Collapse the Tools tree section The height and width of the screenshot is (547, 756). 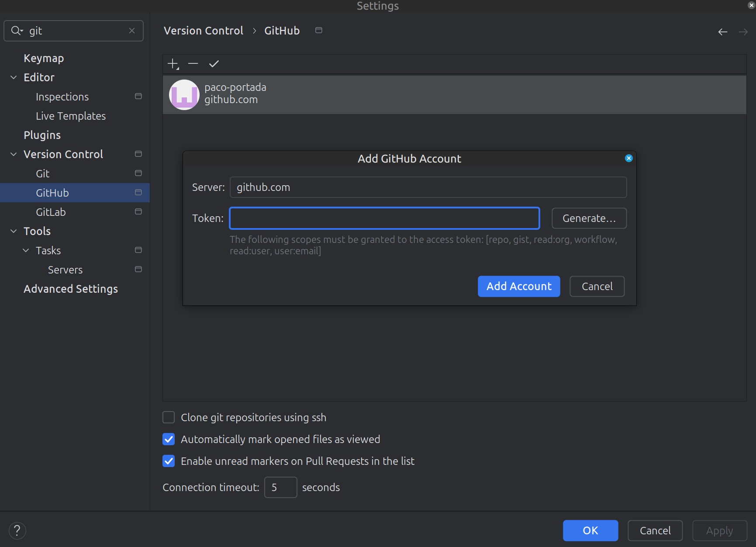tap(14, 231)
